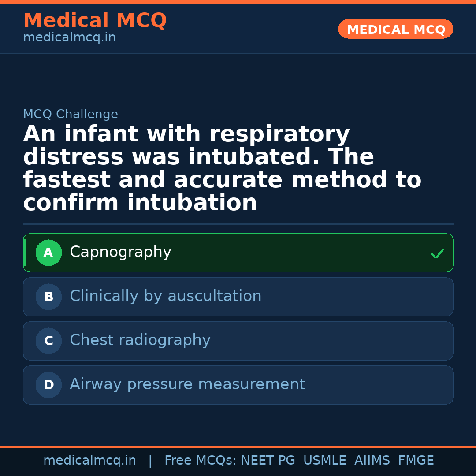
Task: Click NEET PG in footer
Action: coord(268,461)
